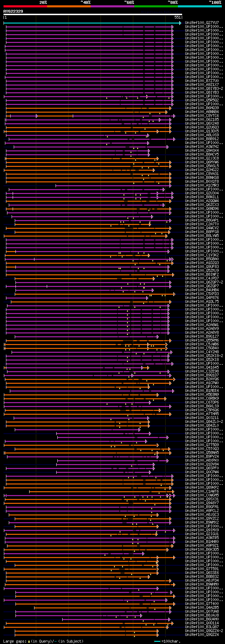Viewport: 225px width, 644px height.
Task: Select the UniRef100_A8NN84 label
Action: [x=202, y=112]
